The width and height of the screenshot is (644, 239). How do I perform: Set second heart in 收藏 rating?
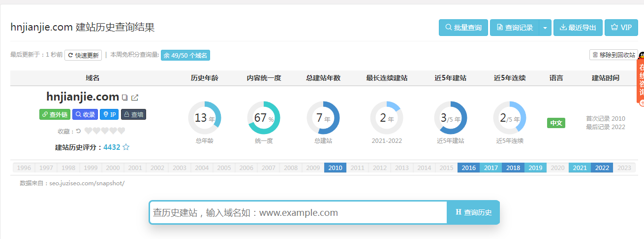(97, 131)
